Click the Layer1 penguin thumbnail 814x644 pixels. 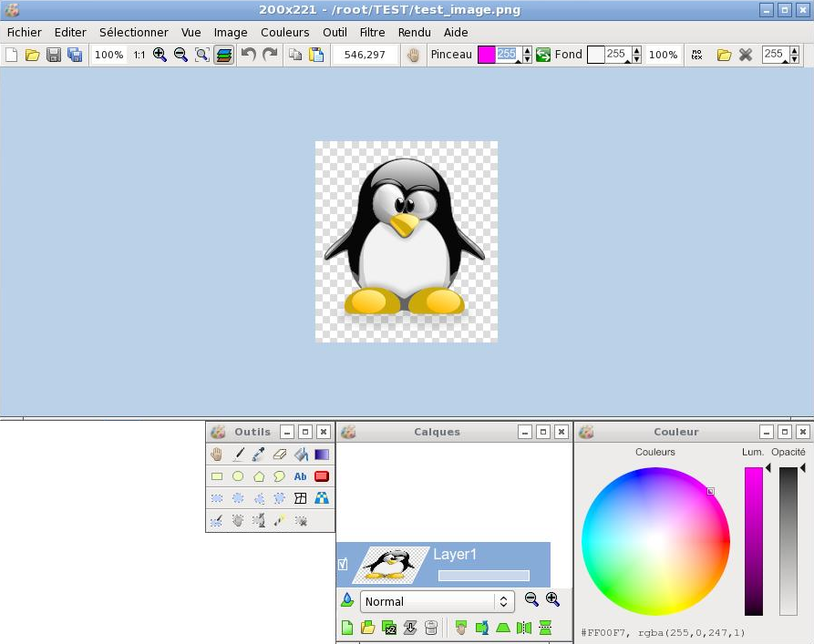pos(390,564)
